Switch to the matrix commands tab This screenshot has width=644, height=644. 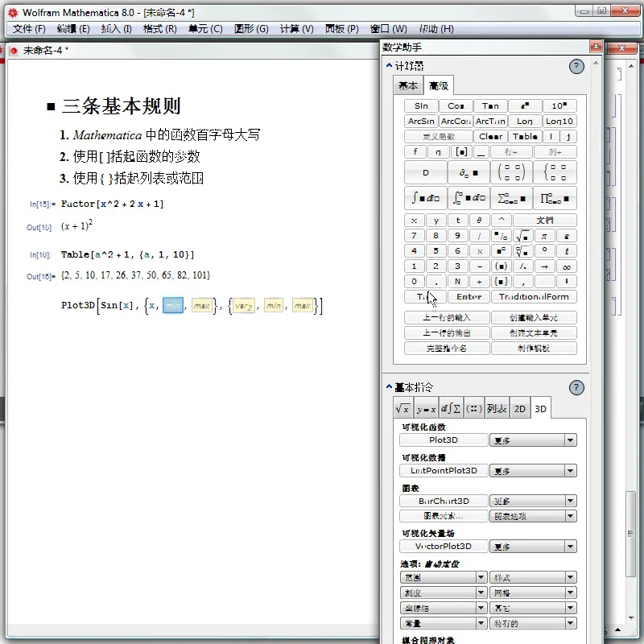click(x=473, y=409)
